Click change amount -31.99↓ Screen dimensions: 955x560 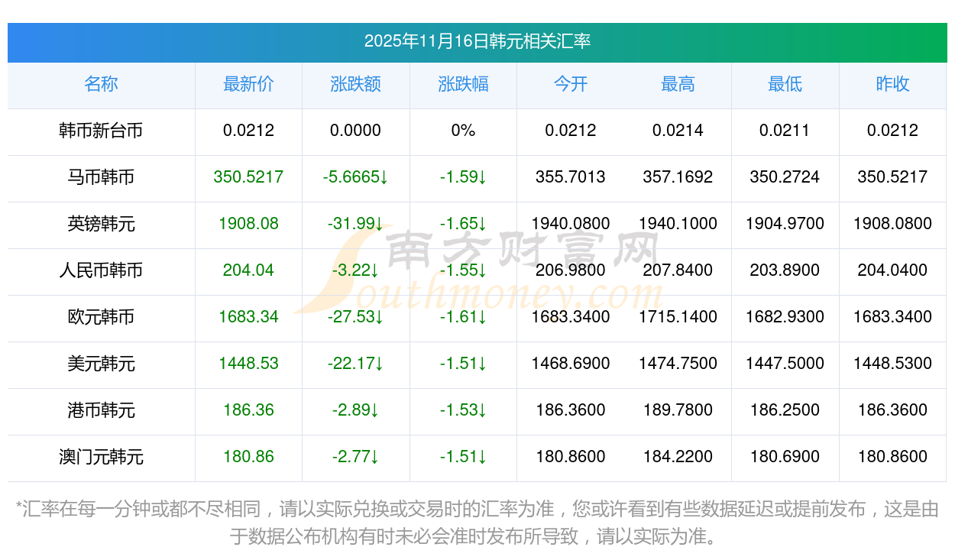coord(356,224)
